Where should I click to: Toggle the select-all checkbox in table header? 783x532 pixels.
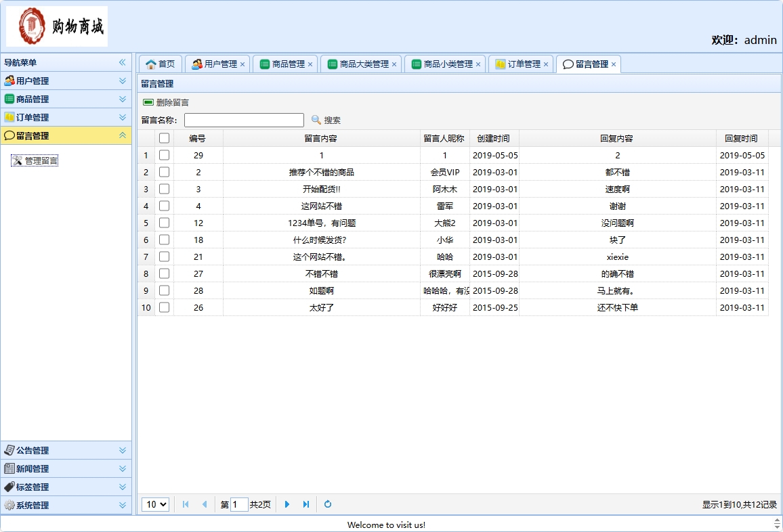(163, 138)
